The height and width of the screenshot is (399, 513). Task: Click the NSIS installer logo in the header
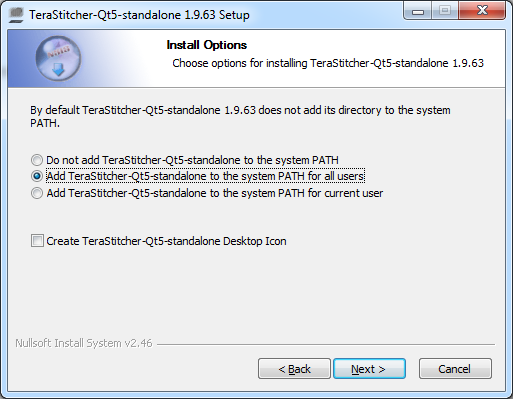[58, 58]
